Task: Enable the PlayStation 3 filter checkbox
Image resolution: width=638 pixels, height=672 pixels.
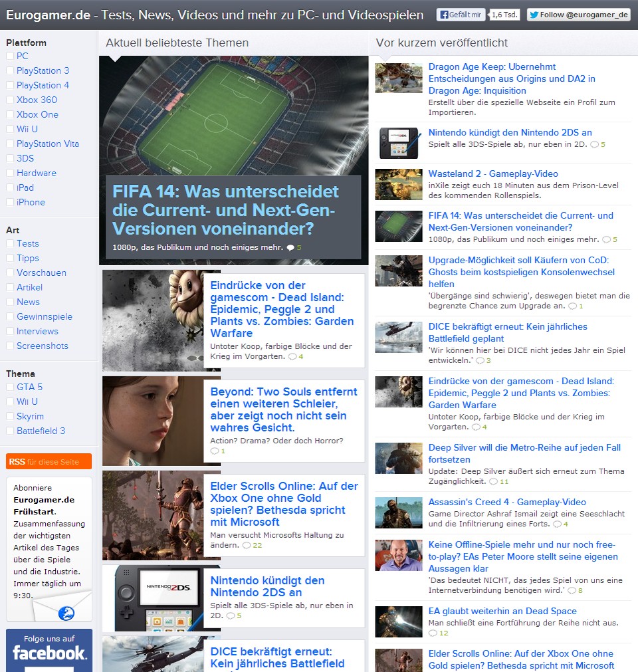Action: click(x=10, y=70)
